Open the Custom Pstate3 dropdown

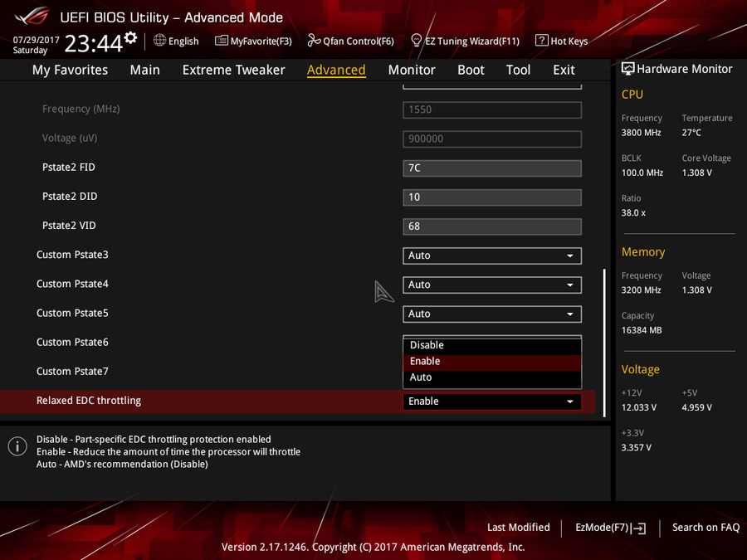[492, 256]
